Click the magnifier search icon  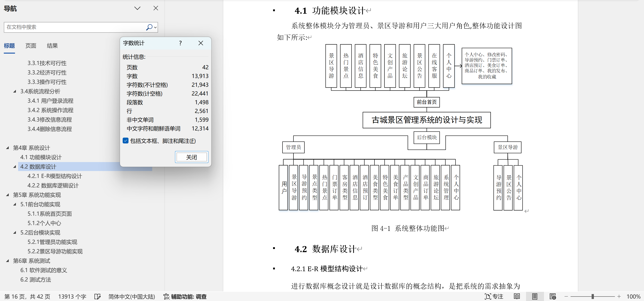pos(149,27)
